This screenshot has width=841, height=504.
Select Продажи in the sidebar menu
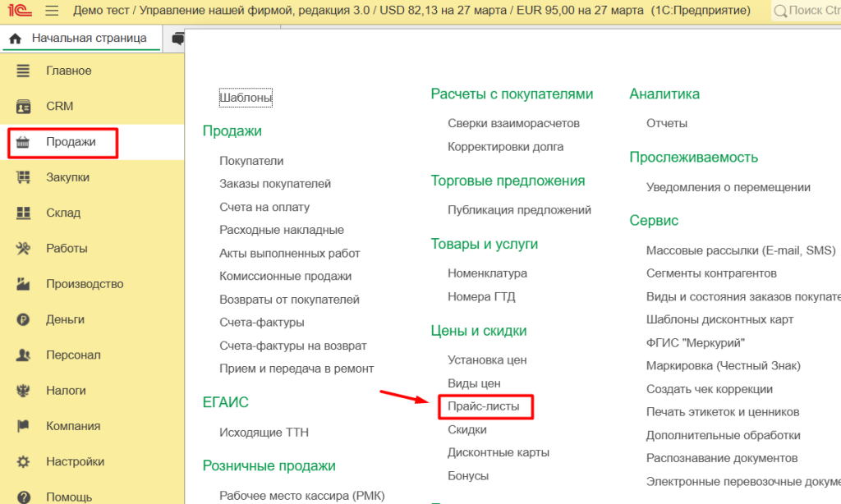click(71, 142)
